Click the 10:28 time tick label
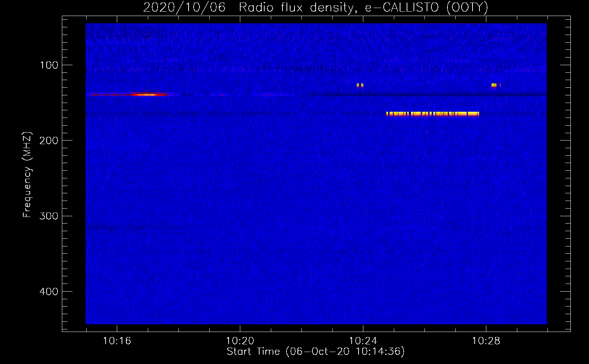This screenshot has height=364, width=589. coord(486,341)
